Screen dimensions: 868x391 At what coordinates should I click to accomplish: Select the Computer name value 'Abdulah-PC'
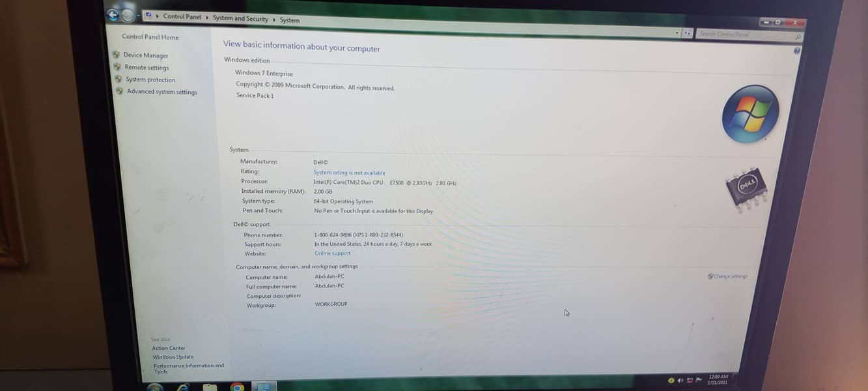[329, 276]
